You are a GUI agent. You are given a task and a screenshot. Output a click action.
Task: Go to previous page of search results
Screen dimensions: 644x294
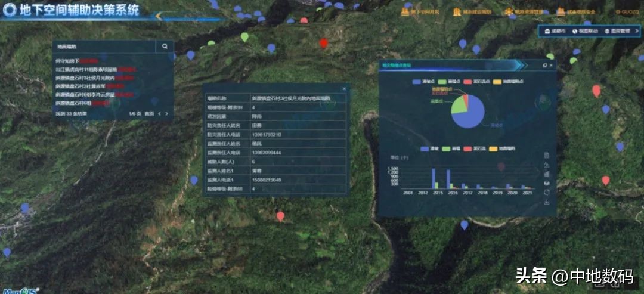[x=160, y=114]
